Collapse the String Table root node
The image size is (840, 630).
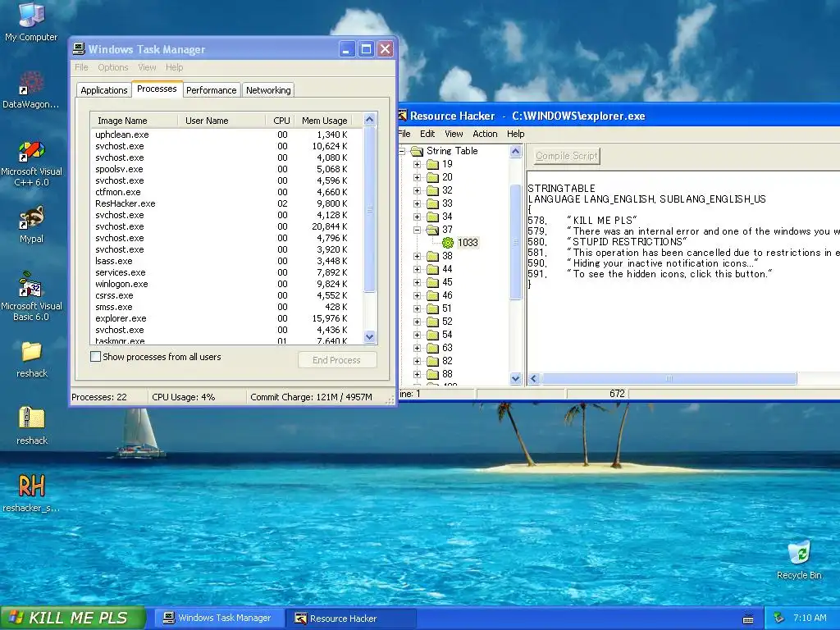402,151
